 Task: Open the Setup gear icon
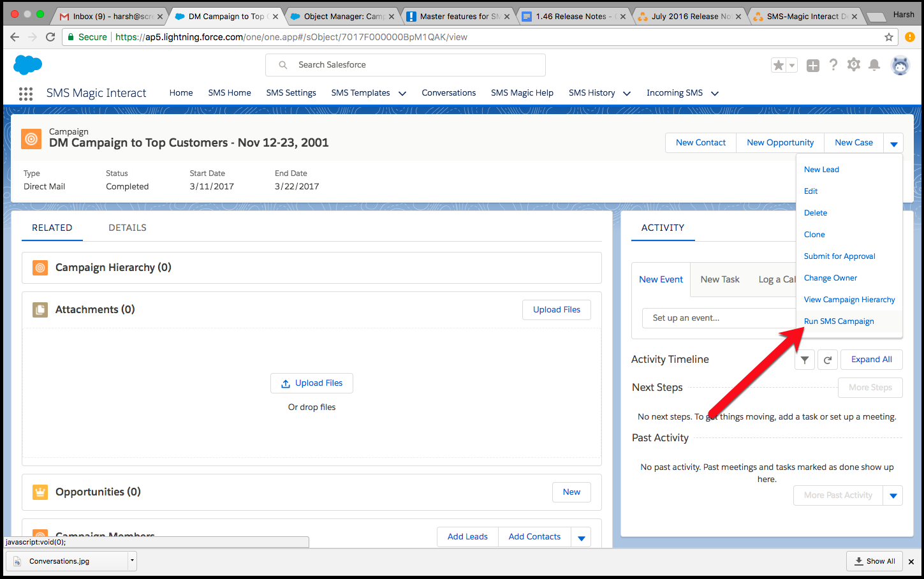854,64
